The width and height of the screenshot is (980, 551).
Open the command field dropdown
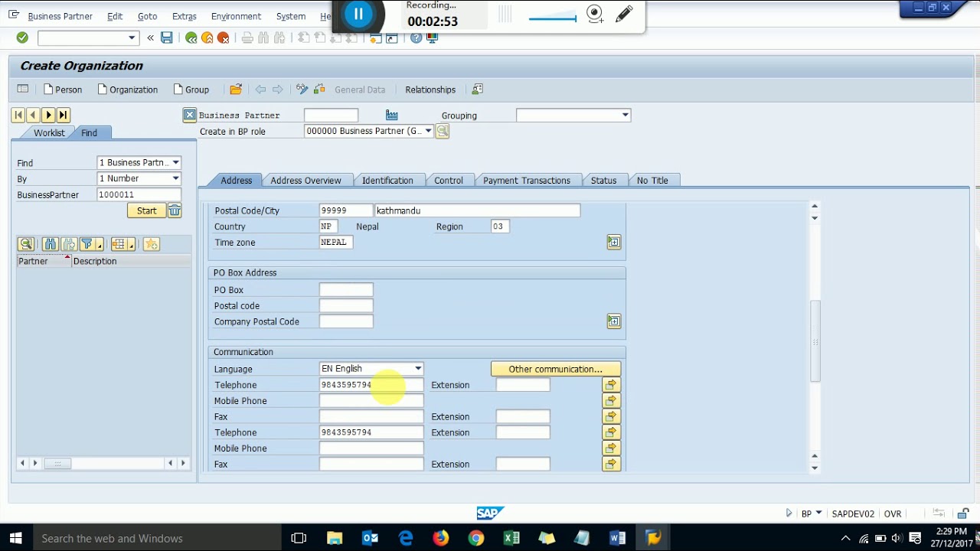(132, 37)
